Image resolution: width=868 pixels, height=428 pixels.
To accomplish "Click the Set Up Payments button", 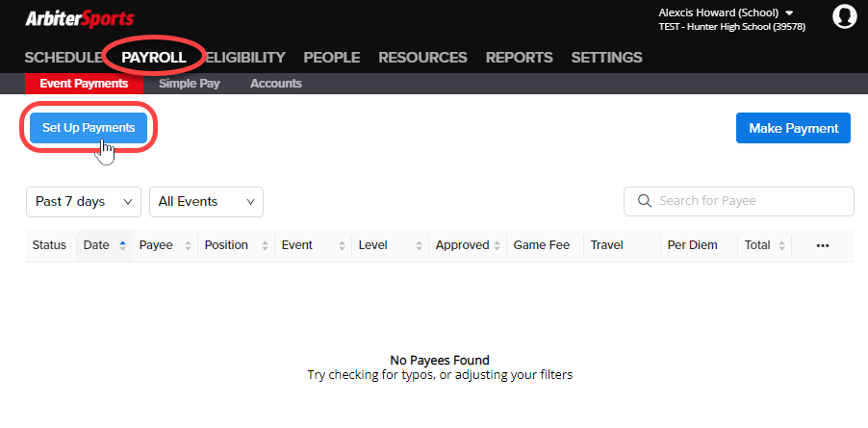I will (89, 128).
